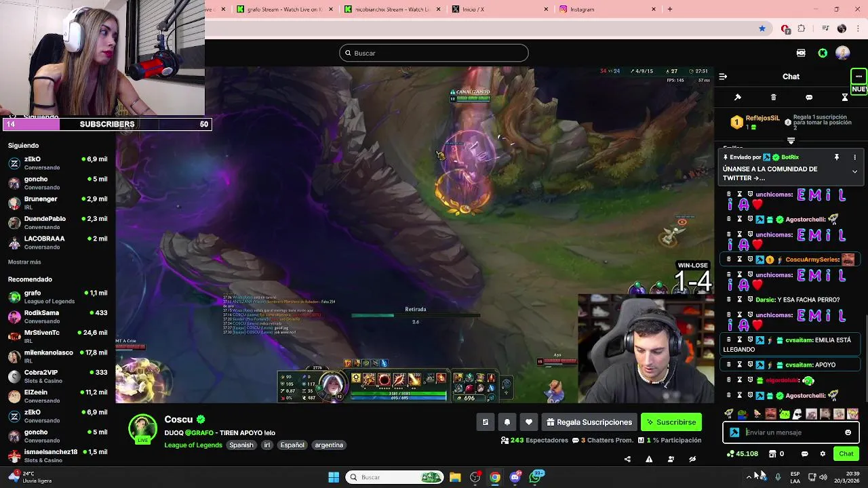
Task: Open Discord from the taskbar
Action: tap(515, 477)
